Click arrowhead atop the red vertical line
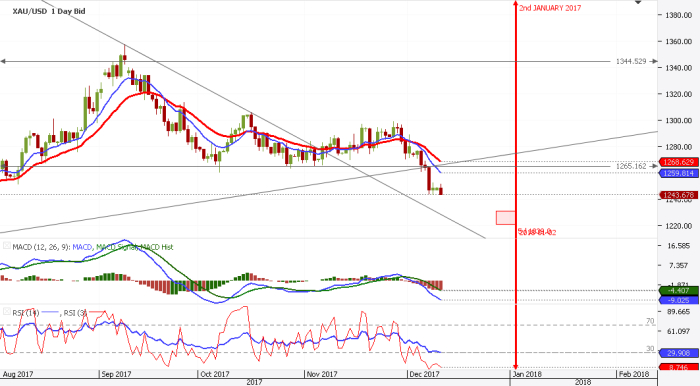 (516, 4)
